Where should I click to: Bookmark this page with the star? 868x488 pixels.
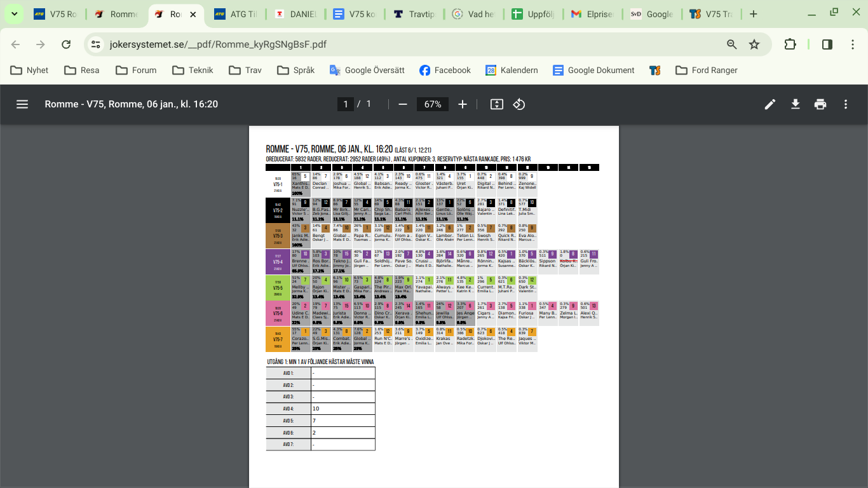coord(754,44)
